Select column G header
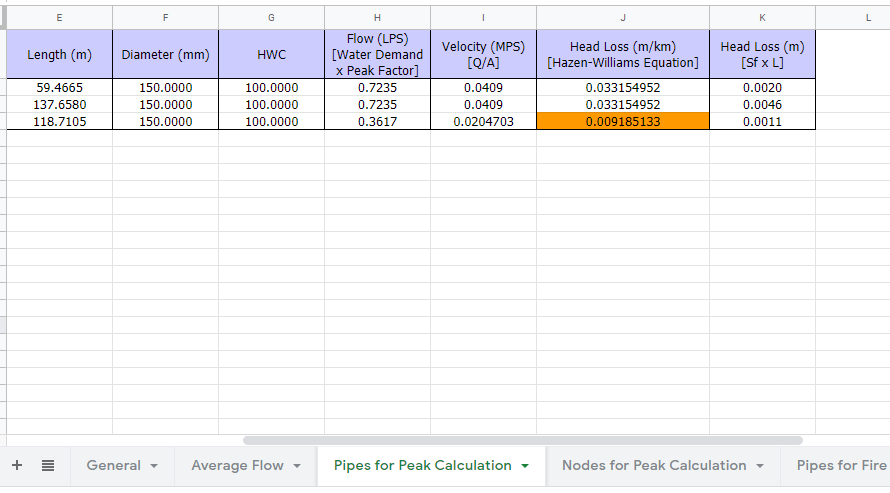Image resolution: width=890 pixels, height=493 pixels. [271, 18]
